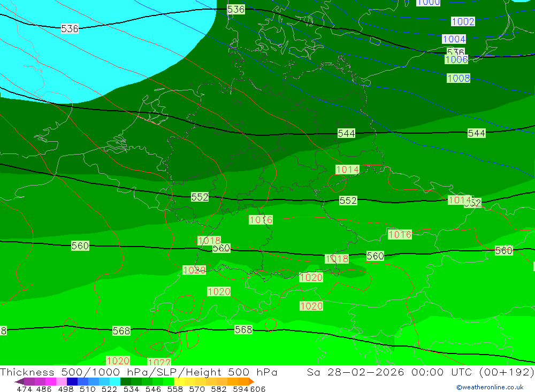Click the bright green swatch above 558 boundary
The width and height of the screenshot is (535, 392).
pyautogui.click(x=169, y=381)
